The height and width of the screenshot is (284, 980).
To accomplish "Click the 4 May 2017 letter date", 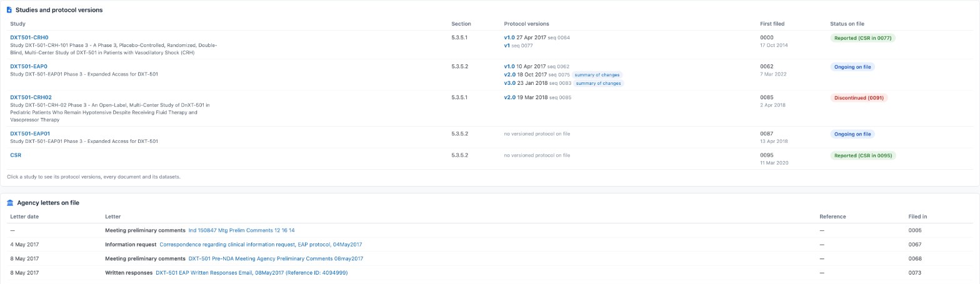I will pos(24,245).
